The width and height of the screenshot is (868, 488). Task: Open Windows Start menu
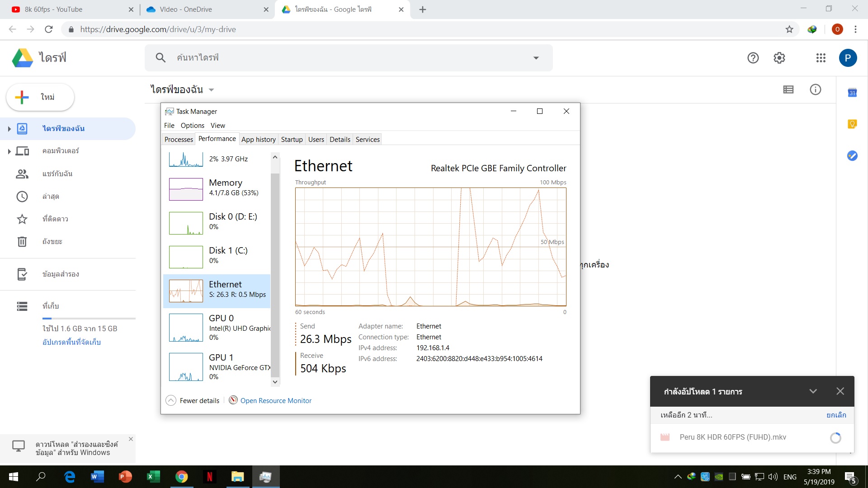coord(14,477)
